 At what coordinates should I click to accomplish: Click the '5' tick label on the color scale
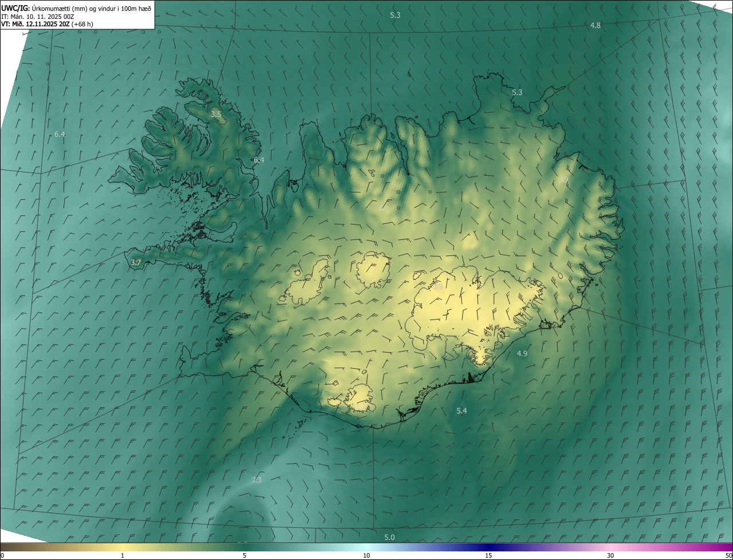click(245, 556)
